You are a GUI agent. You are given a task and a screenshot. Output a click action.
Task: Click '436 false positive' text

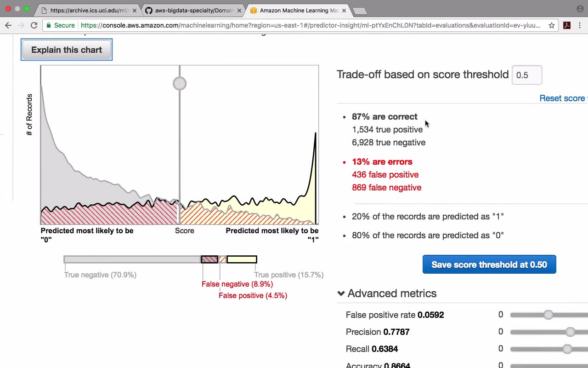pyautogui.click(x=385, y=174)
